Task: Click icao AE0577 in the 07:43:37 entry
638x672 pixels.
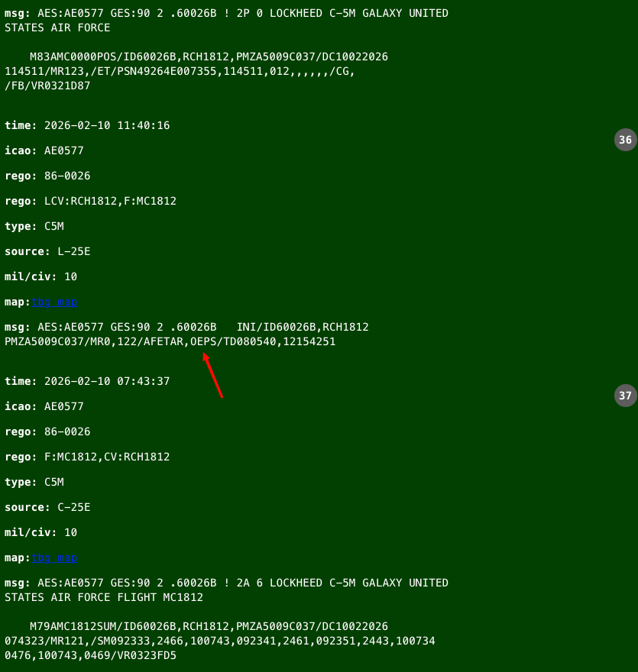Action: pyautogui.click(x=64, y=407)
